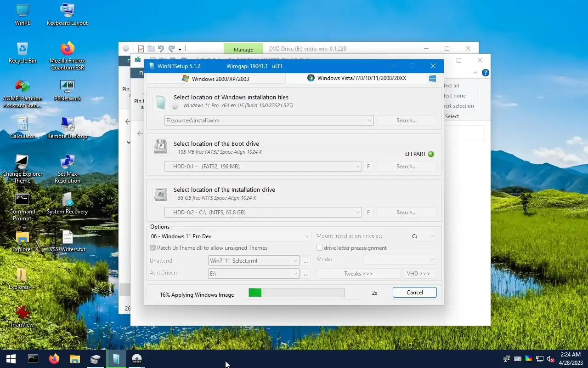Switch to the WinNTSetup taskbar icon
Image resolution: width=588 pixels, height=368 pixels.
click(x=116, y=359)
